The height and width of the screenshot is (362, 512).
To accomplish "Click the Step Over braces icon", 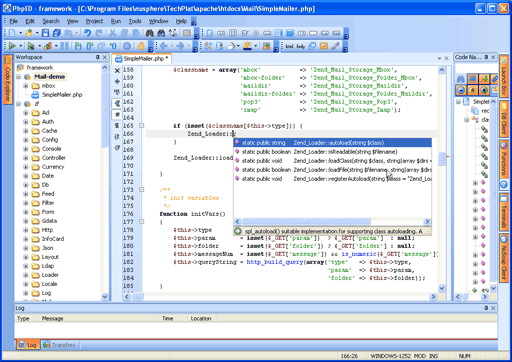I will pyautogui.click(x=89, y=46).
